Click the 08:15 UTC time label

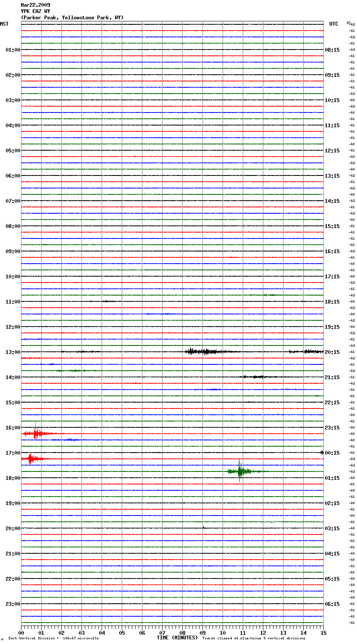click(x=332, y=50)
